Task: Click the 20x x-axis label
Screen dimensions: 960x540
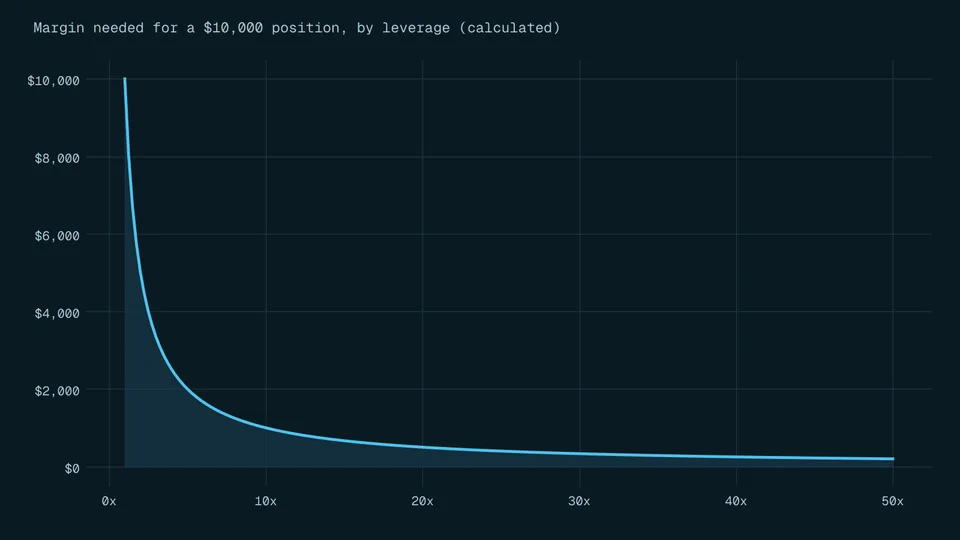Action: 422,501
